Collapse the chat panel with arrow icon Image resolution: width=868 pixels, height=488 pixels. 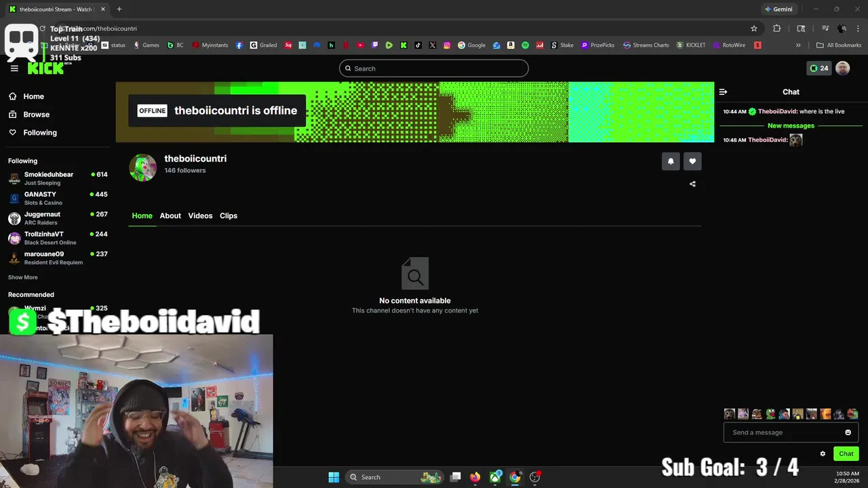tap(723, 91)
